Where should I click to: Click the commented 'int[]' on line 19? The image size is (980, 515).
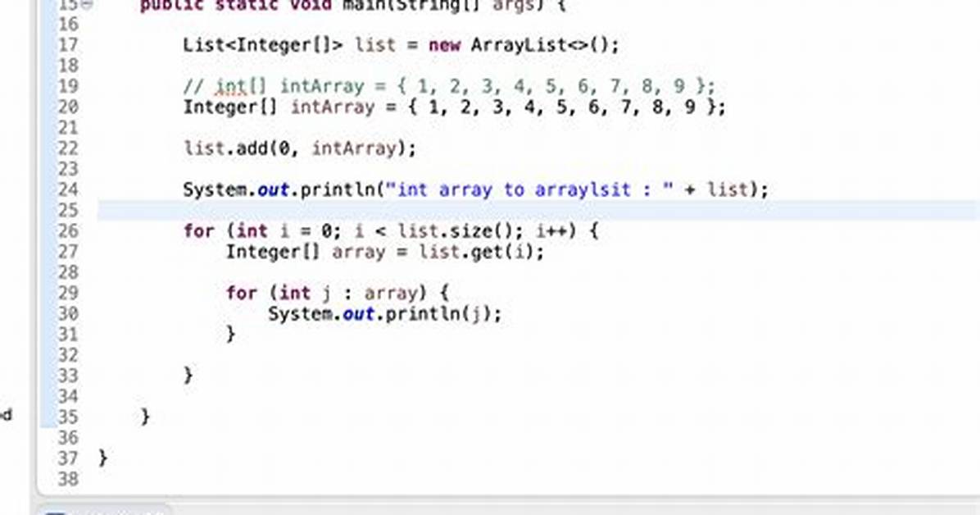[x=241, y=86]
